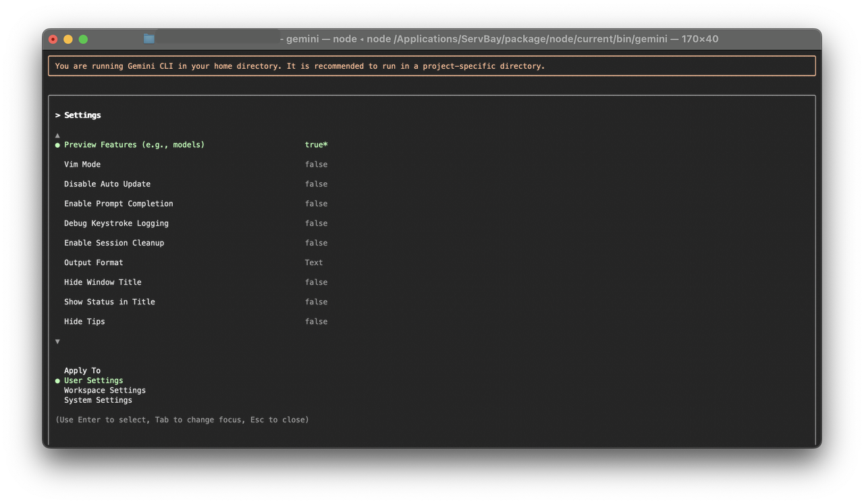
Task: Choose Workspace Settings scope
Action: tap(105, 390)
